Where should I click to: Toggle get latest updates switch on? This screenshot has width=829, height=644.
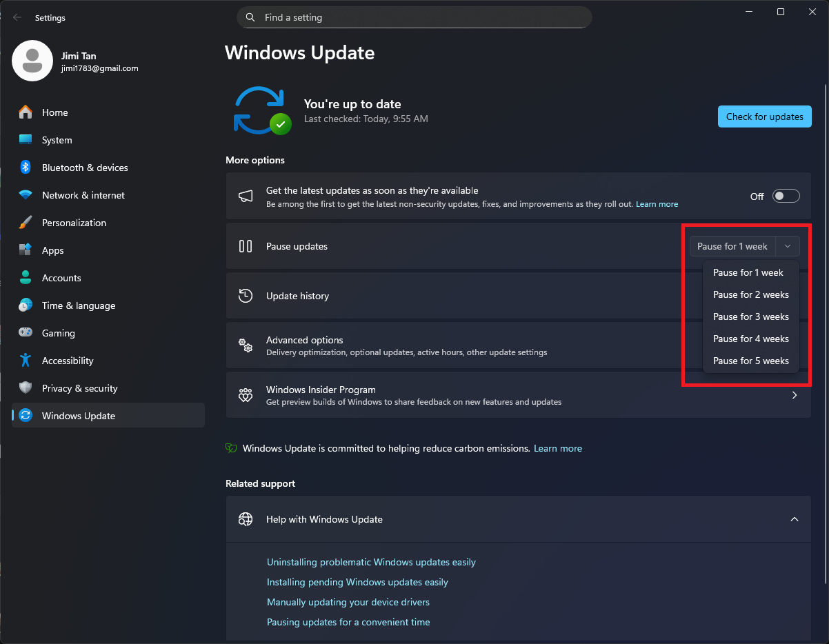786,197
